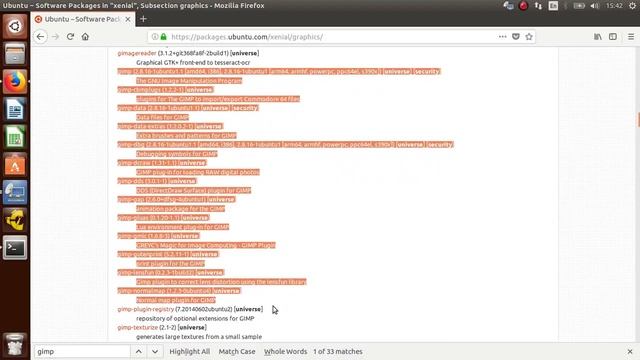The width and height of the screenshot is (640, 360).
Task: Open the En keyboard layout indicator
Action: (553, 6)
